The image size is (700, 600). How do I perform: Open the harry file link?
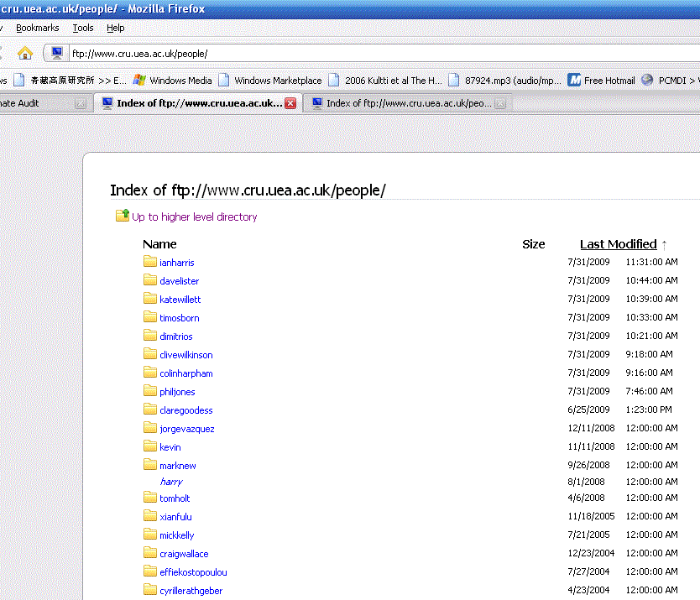170,482
